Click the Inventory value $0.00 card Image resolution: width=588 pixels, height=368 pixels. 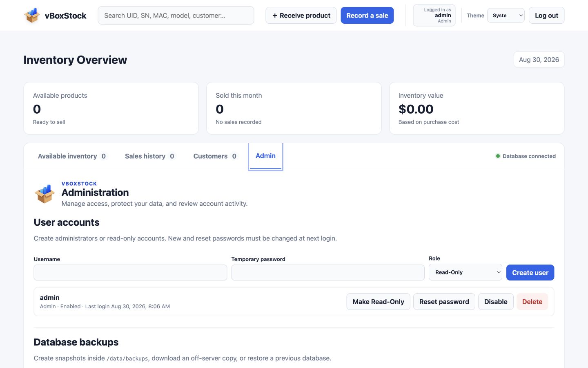(x=477, y=108)
